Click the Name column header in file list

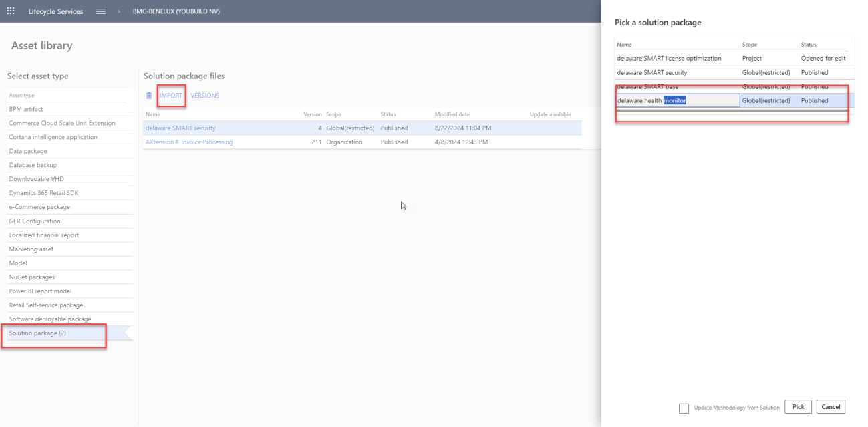153,114
